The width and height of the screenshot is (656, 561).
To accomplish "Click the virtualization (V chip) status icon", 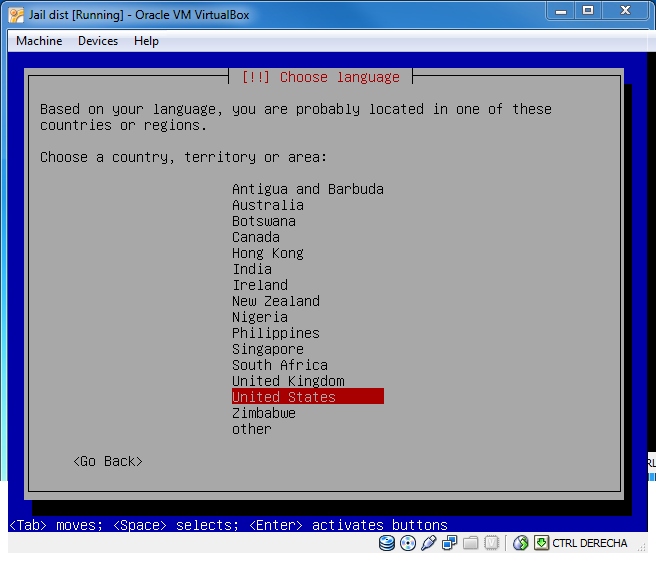I will tap(492, 543).
